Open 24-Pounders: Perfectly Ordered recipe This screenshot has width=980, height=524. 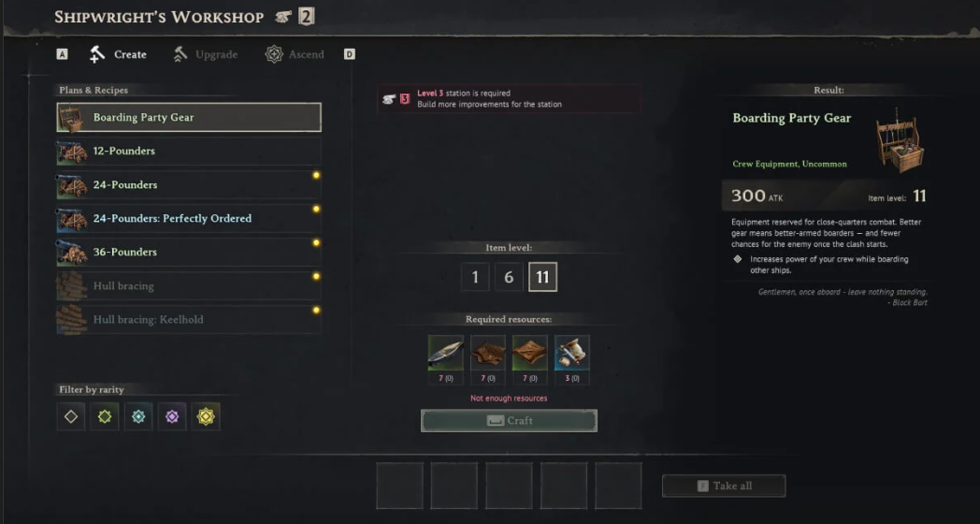189,218
